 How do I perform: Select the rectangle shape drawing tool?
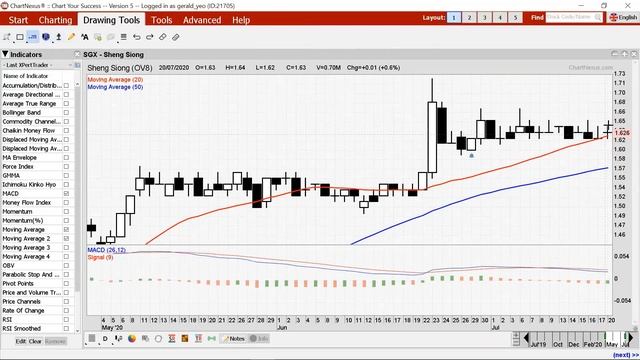(x=19, y=37)
